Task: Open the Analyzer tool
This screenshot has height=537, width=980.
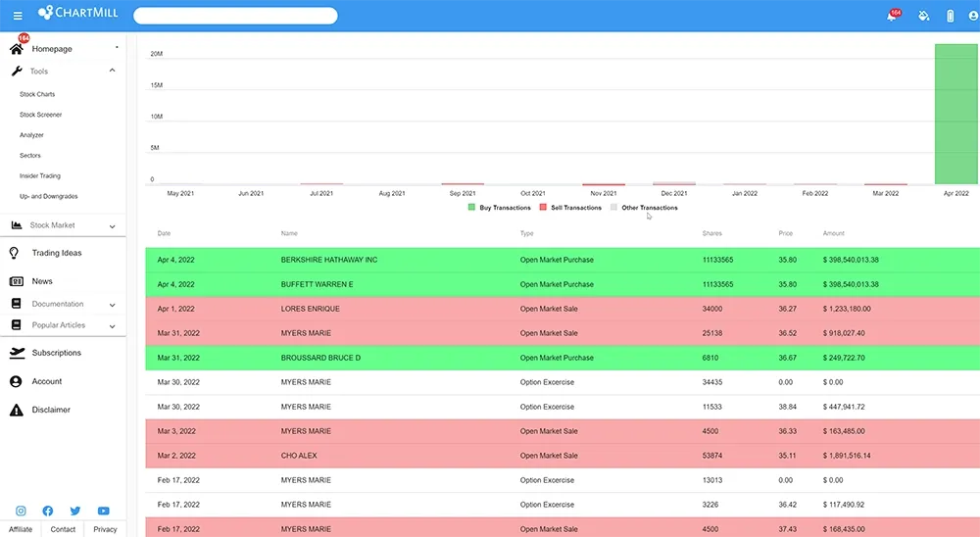Action: (x=32, y=135)
